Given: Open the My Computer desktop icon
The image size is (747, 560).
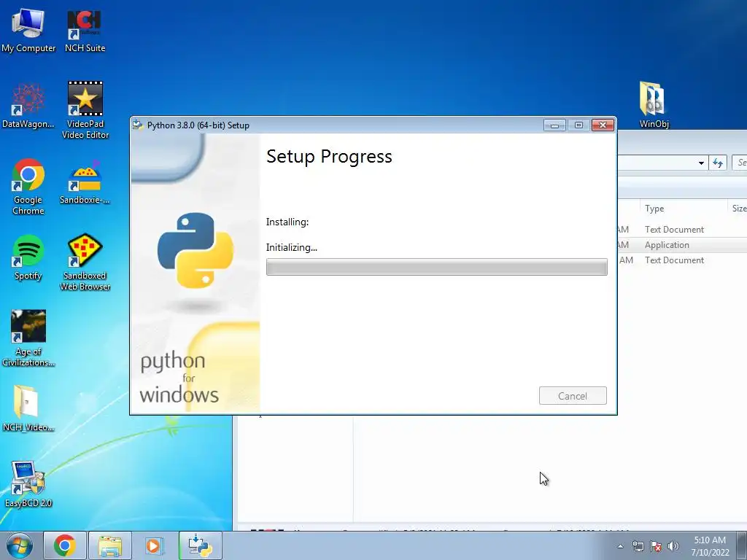Looking at the screenshot, I should 28,29.
